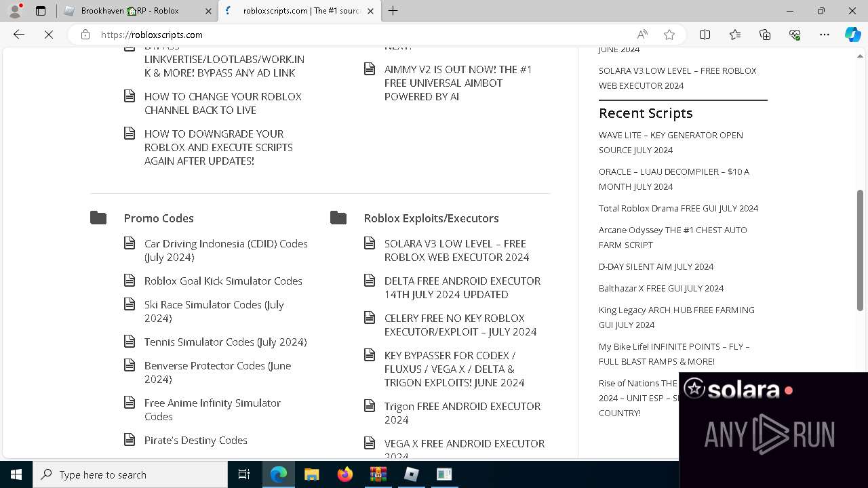Open HOW TO DOWNGRADE YOUR ROBLOX link
This screenshot has width=868, height=488.
click(x=218, y=147)
